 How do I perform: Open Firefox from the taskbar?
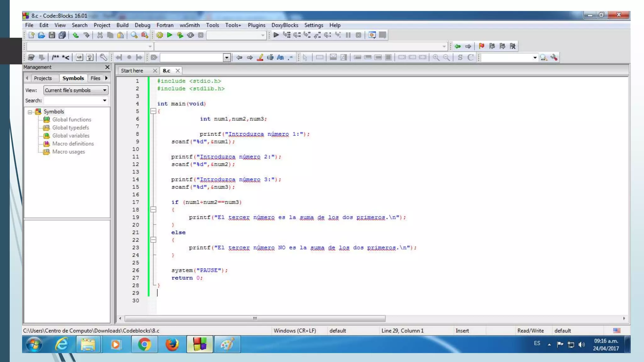pos(172,344)
